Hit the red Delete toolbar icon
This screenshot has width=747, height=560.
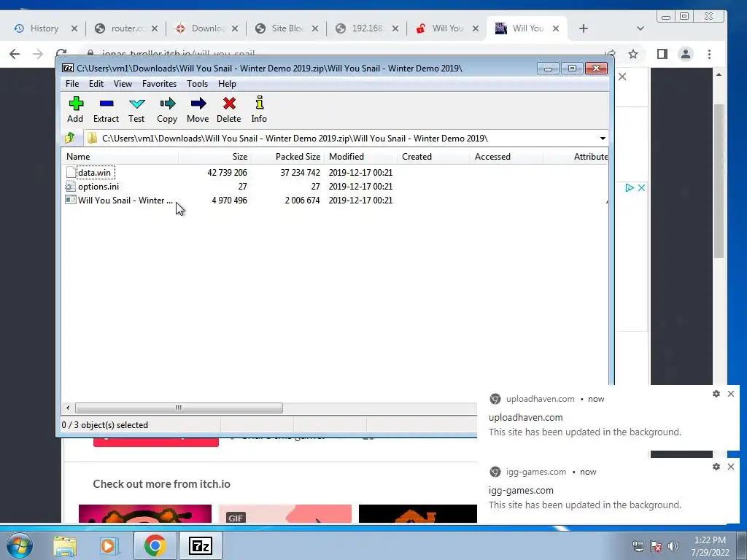click(x=228, y=109)
